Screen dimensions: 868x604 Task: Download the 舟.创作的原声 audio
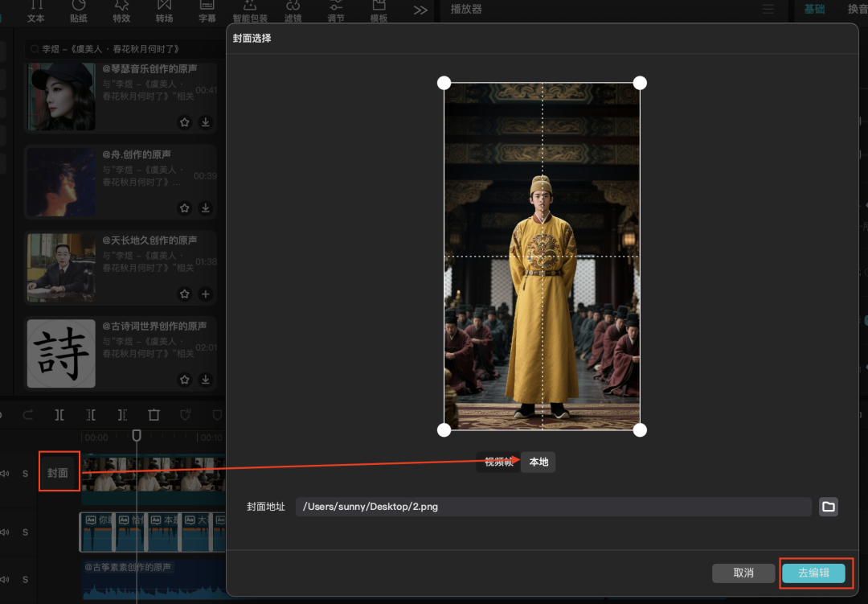[206, 208]
